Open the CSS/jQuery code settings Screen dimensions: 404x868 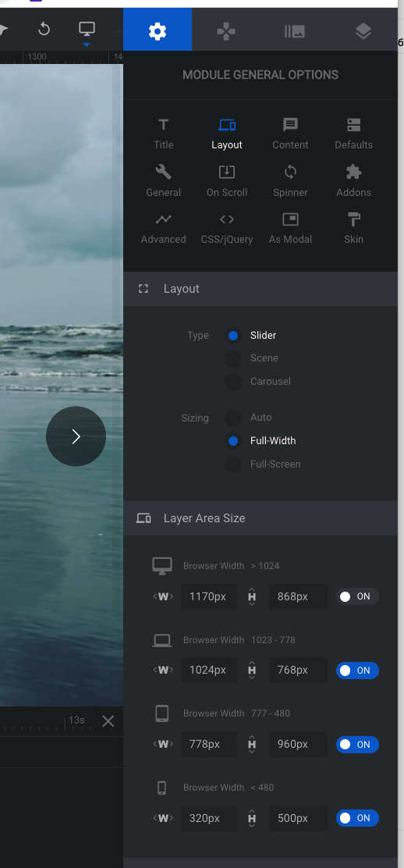tap(227, 228)
